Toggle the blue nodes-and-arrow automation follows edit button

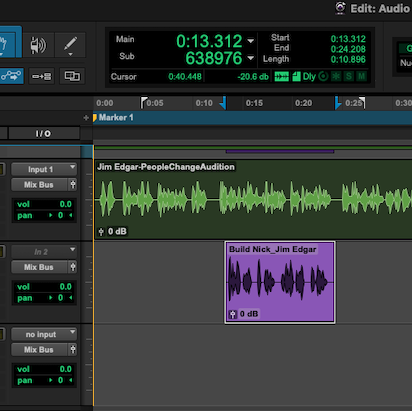pos(11,76)
